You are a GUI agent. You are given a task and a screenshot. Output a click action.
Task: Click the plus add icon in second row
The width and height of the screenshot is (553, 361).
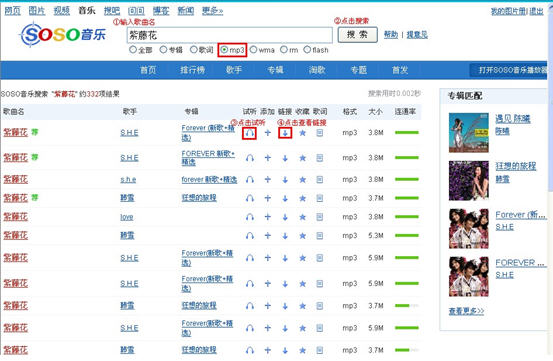tap(268, 158)
